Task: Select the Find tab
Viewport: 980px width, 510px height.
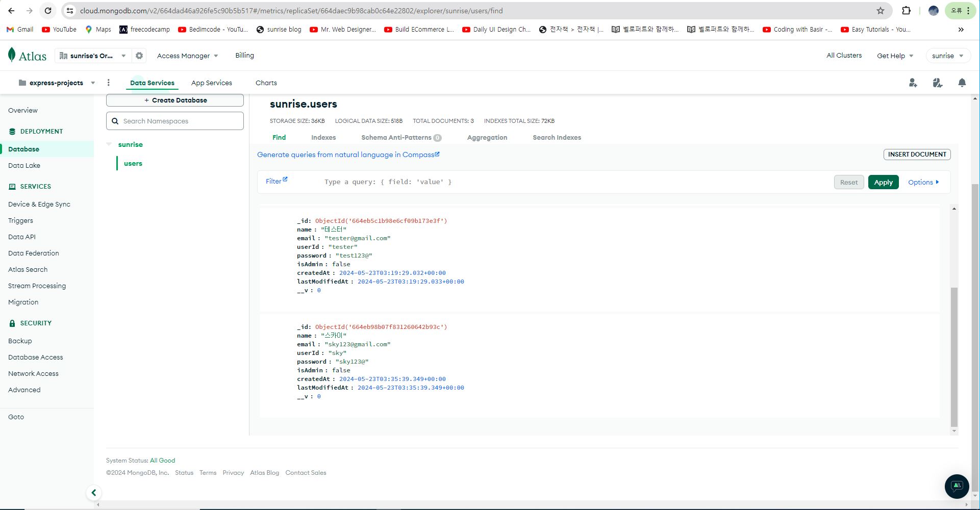Action: point(279,137)
